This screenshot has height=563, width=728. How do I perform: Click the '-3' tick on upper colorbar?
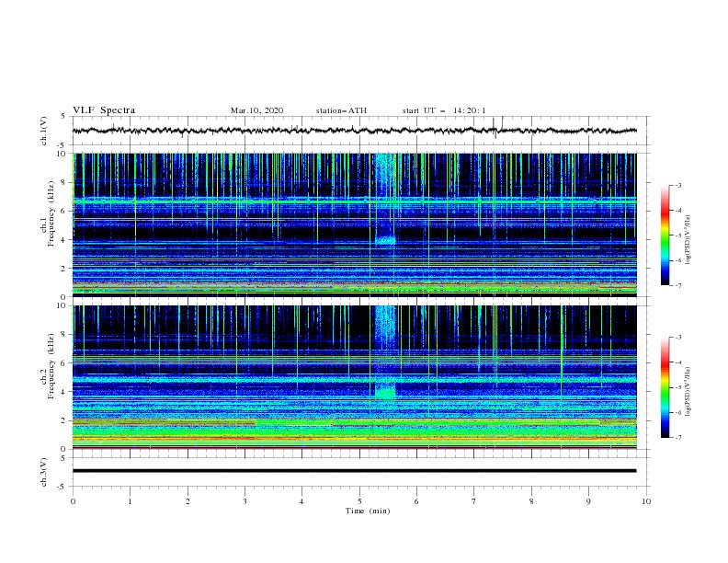pos(677,185)
